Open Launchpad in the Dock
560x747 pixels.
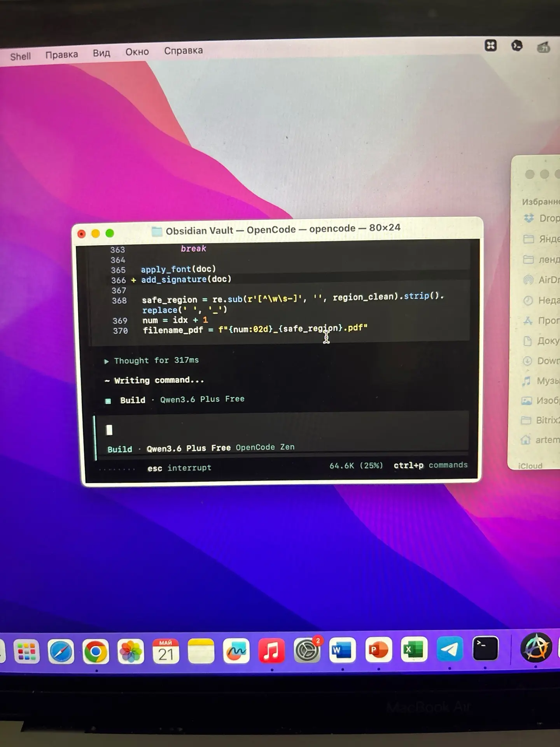[26, 652]
